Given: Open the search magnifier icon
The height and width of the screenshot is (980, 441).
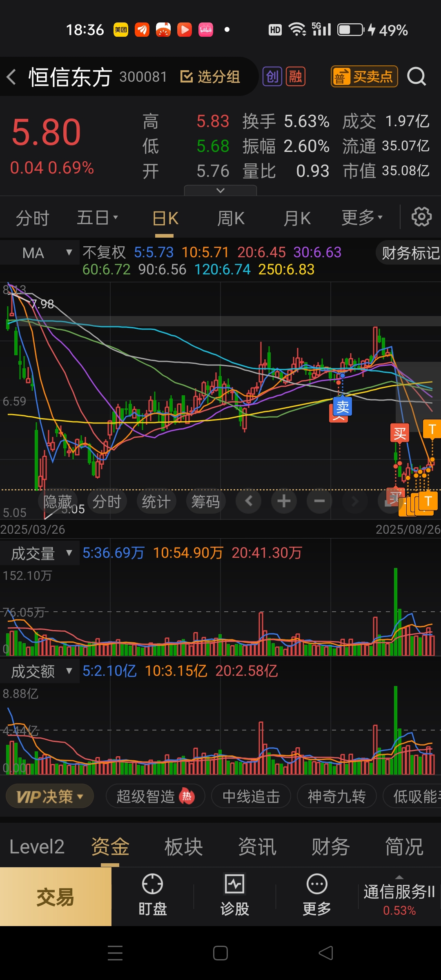Looking at the screenshot, I should point(416,76).
